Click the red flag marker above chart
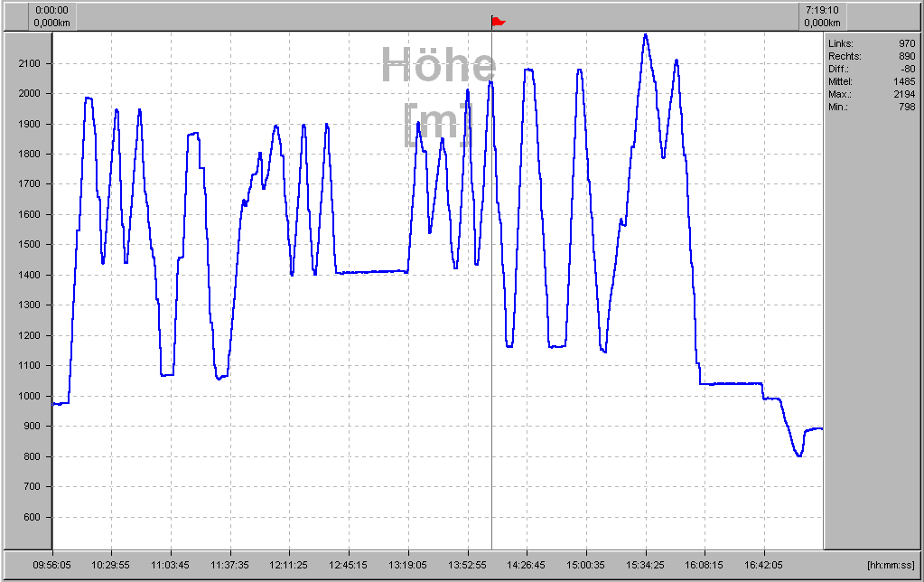The width and height of the screenshot is (924, 582). coord(498,22)
